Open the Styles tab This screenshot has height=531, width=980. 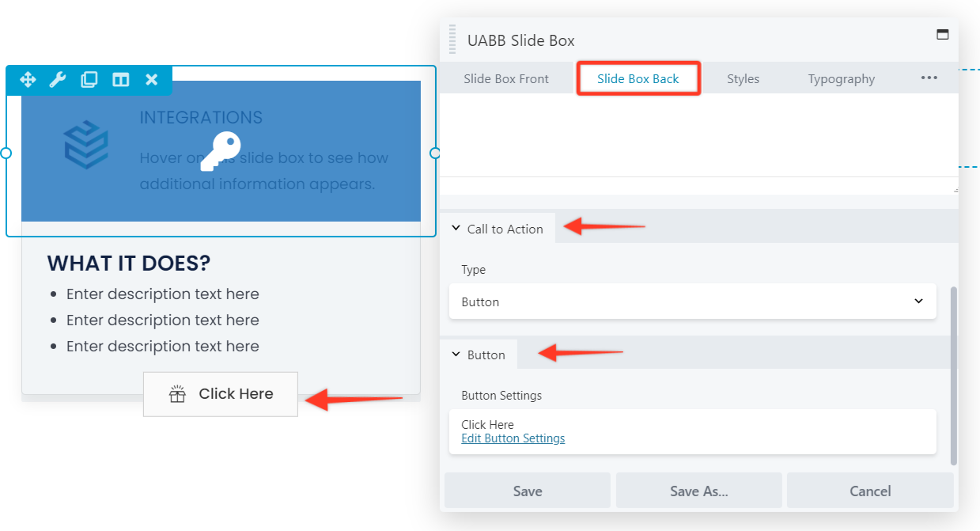(743, 78)
